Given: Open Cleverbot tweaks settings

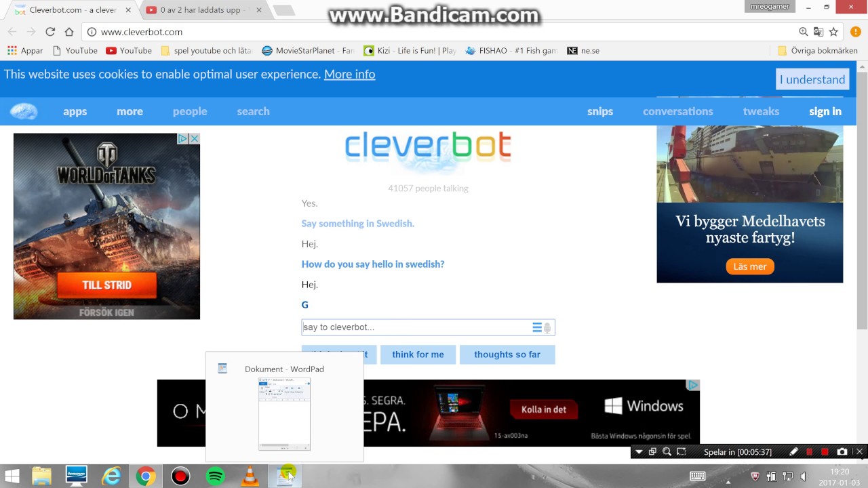Looking at the screenshot, I should coord(761,111).
